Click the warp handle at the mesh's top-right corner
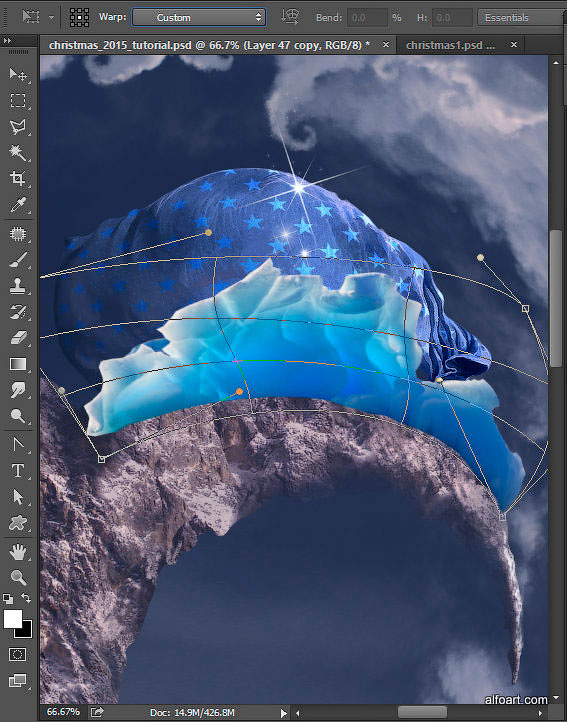The image size is (567, 722). pos(526,309)
